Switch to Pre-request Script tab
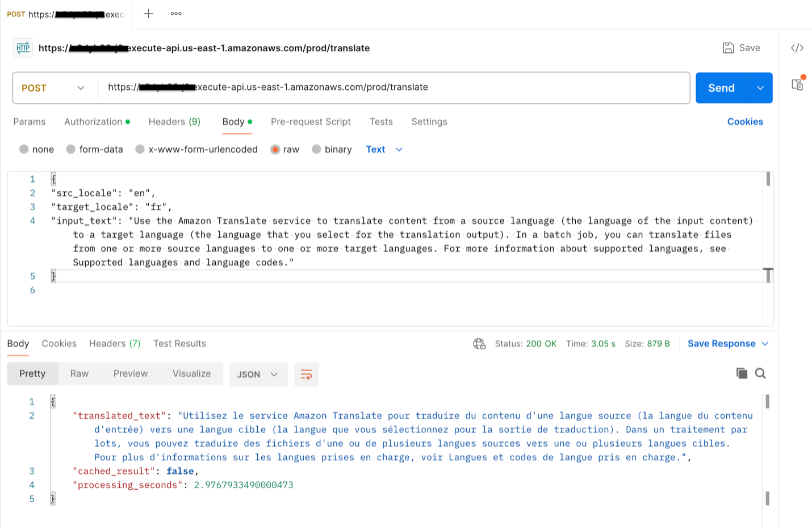This screenshot has height=529, width=812. pos(311,122)
